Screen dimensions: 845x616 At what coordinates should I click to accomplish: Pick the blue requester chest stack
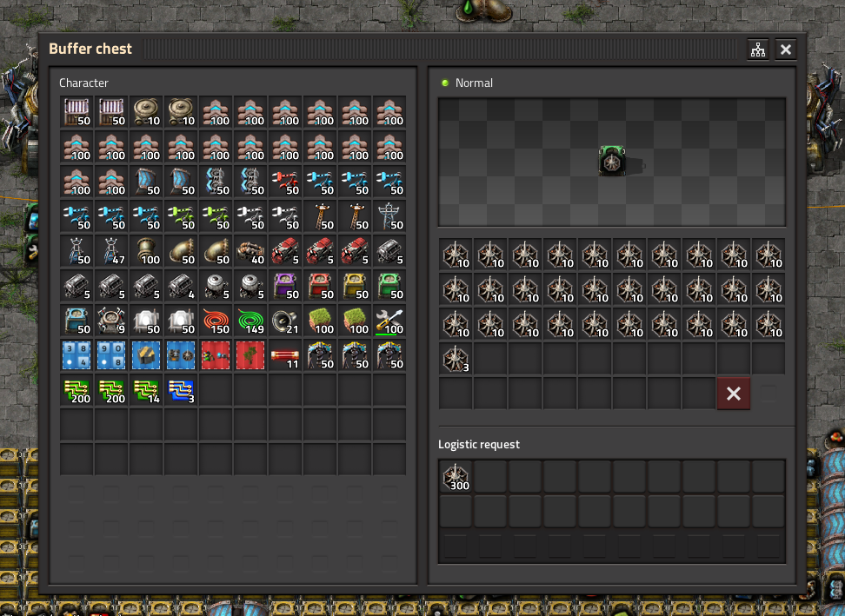pos(77,321)
